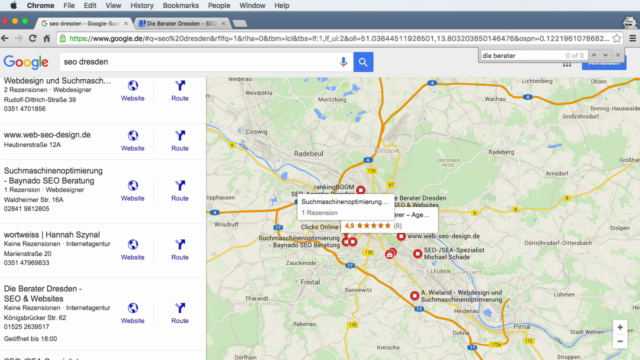
Task: Click the rankingBOOM map pin
Action: (x=360, y=190)
